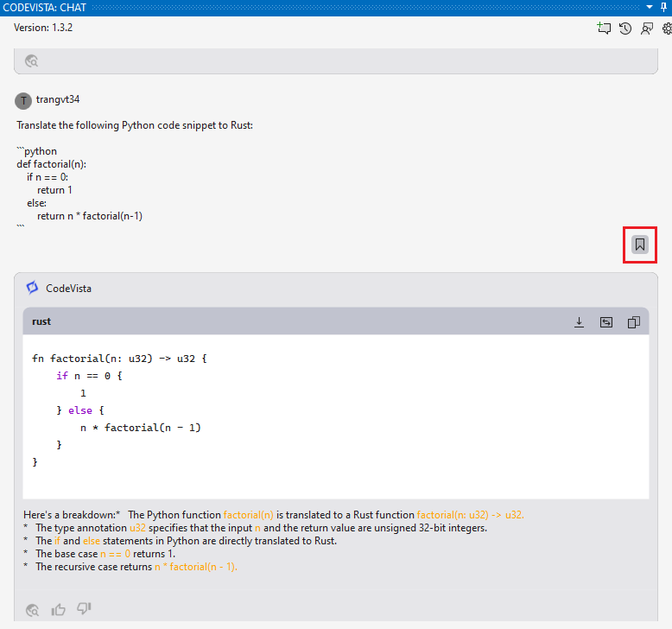This screenshot has width=672, height=629.
Task: Insert rust code into editor
Action: coord(606,322)
